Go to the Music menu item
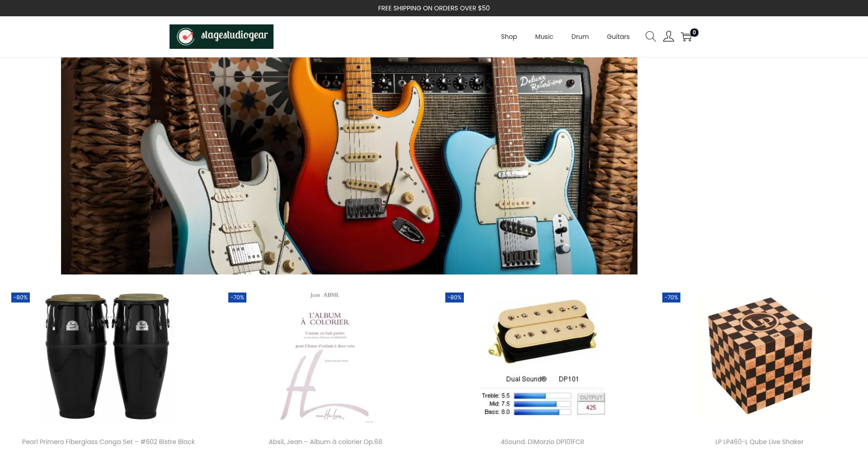The width and height of the screenshot is (868, 449). click(x=544, y=37)
